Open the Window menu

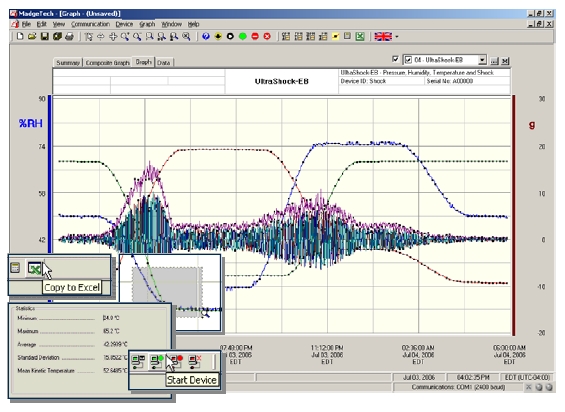click(172, 24)
